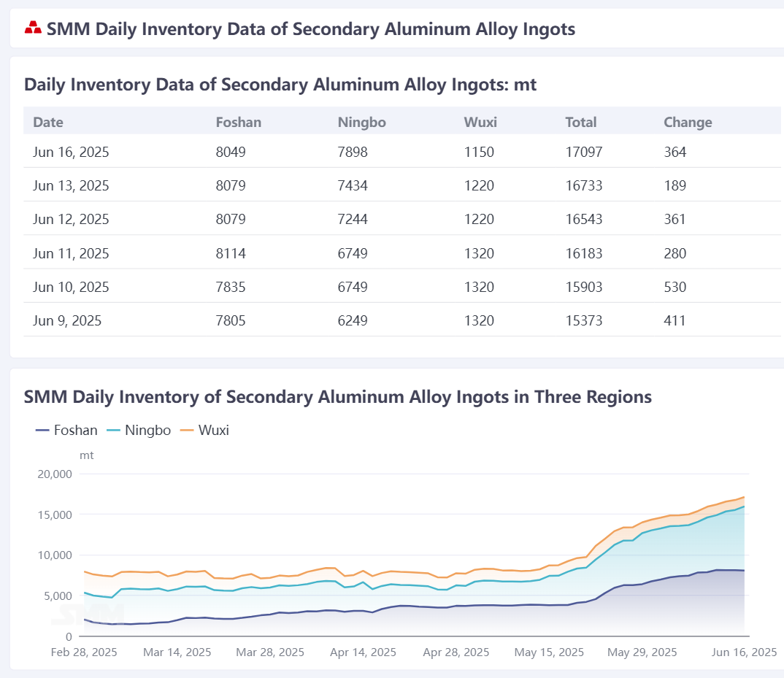This screenshot has width=784, height=678.
Task: Click the page title SMM Daily Inventory Data
Action: [x=311, y=29]
